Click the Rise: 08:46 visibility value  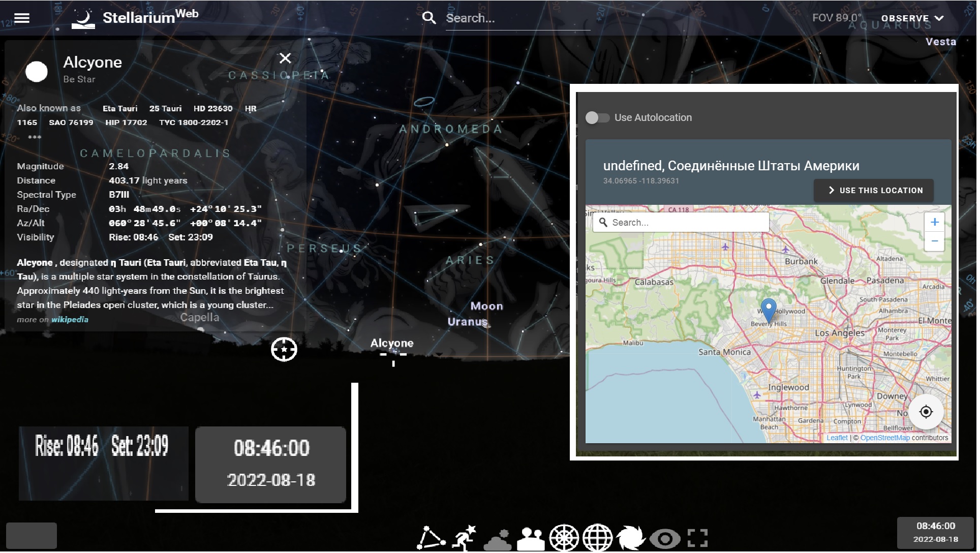pos(133,237)
